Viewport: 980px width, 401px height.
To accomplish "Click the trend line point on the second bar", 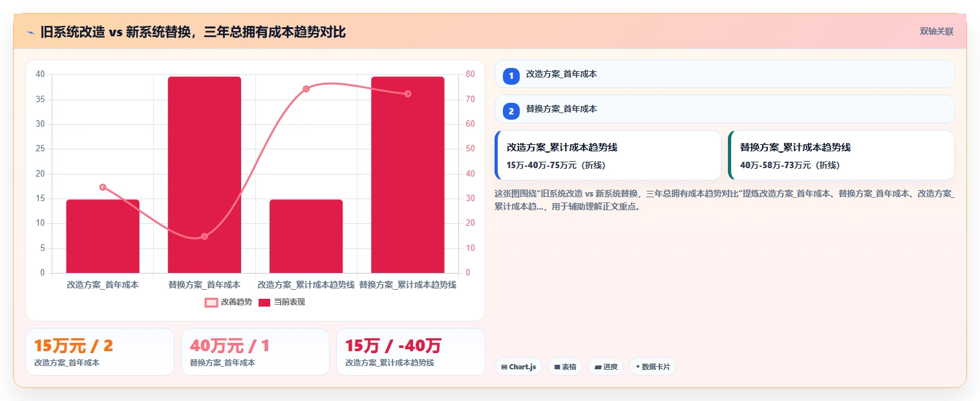I will pos(204,237).
